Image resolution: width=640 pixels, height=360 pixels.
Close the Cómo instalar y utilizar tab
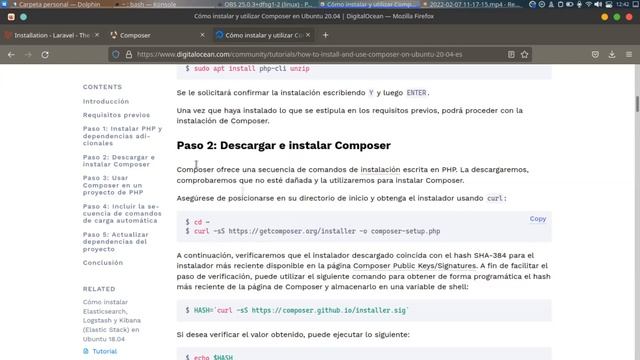(x=308, y=35)
